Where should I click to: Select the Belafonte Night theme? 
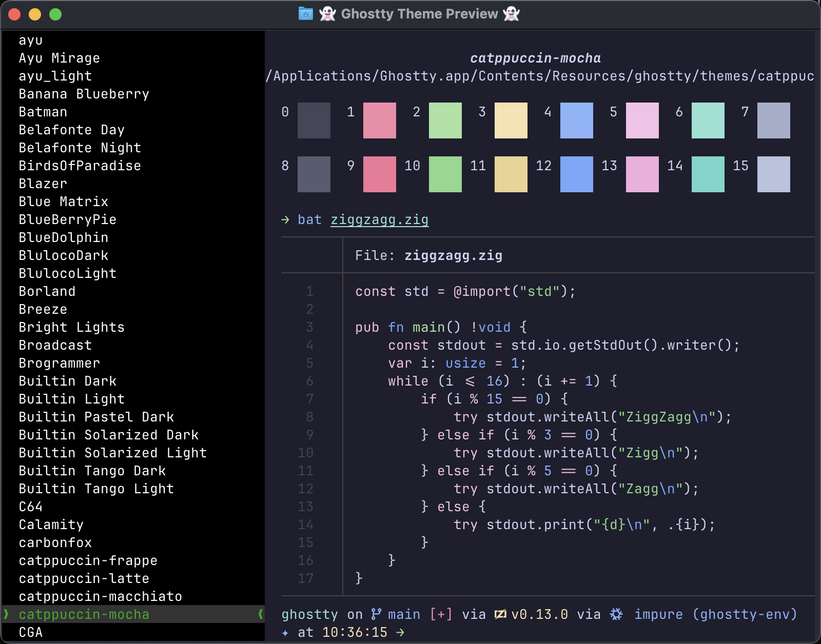[x=80, y=148]
